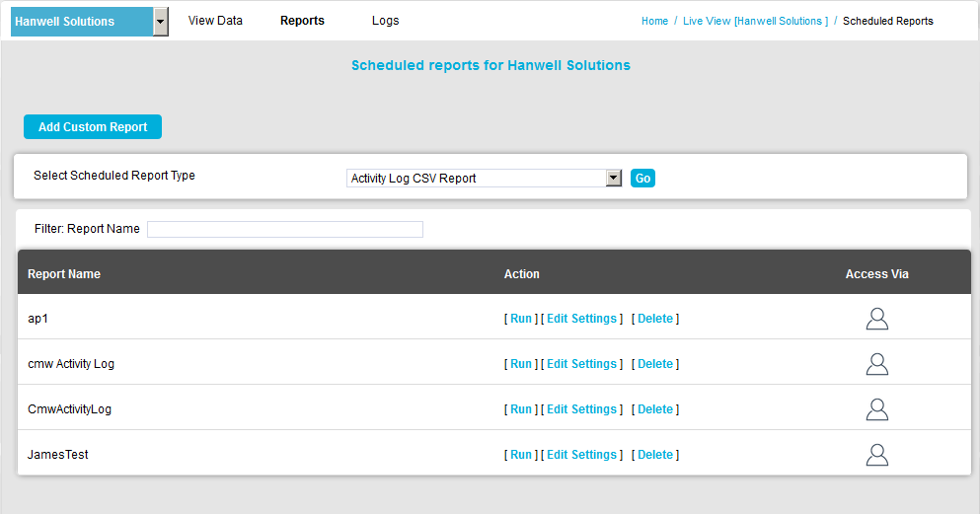Open the Hanwell Solutions site dropdown arrow
This screenshot has height=514, width=980.
(161, 22)
